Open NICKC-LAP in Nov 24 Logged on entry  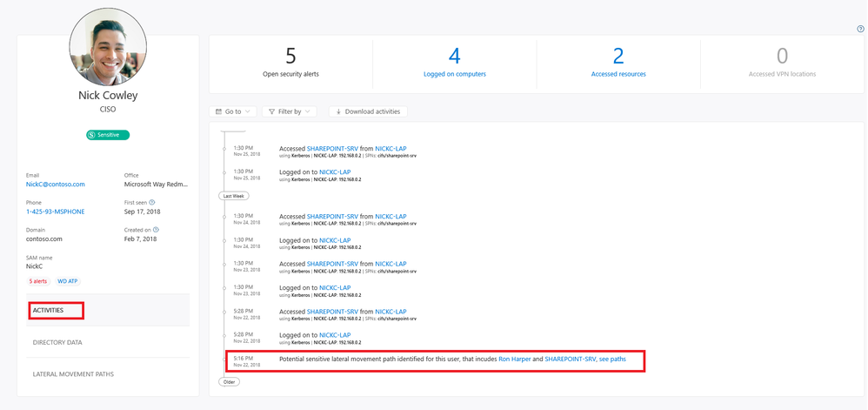(x=335, y=240)
